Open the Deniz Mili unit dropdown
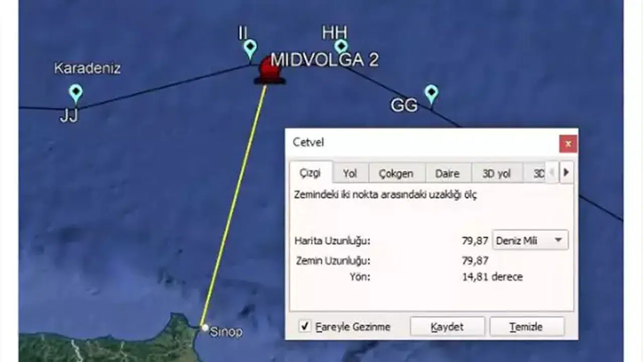This screenshot has width=644, height=362. click(530, 240)
